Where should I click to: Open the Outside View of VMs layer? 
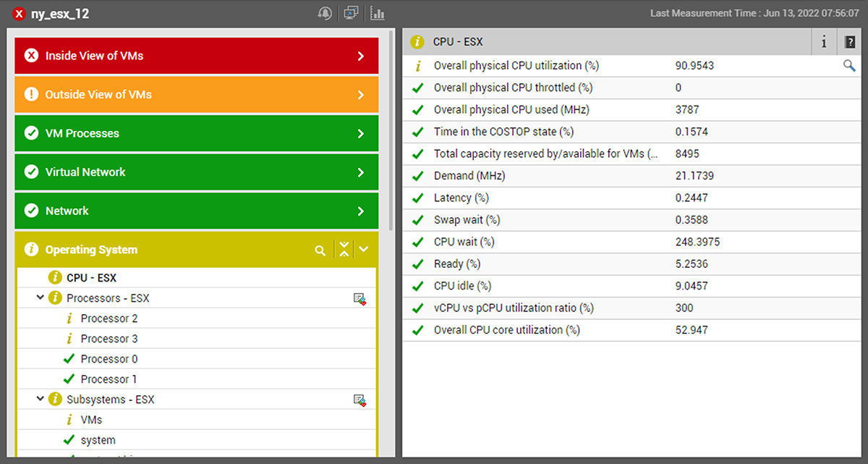coord(197,94)
